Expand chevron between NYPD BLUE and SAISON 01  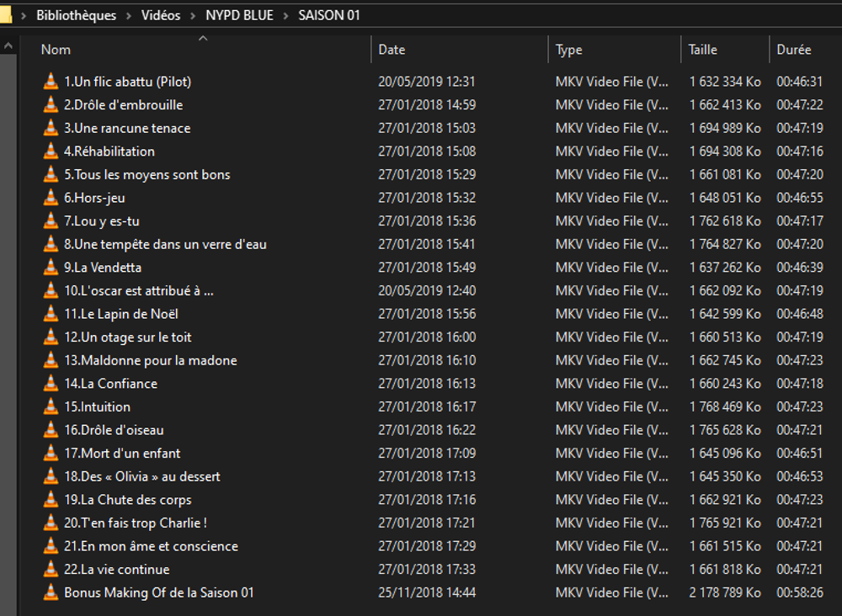pyautogui.click(x=285, y=15)
